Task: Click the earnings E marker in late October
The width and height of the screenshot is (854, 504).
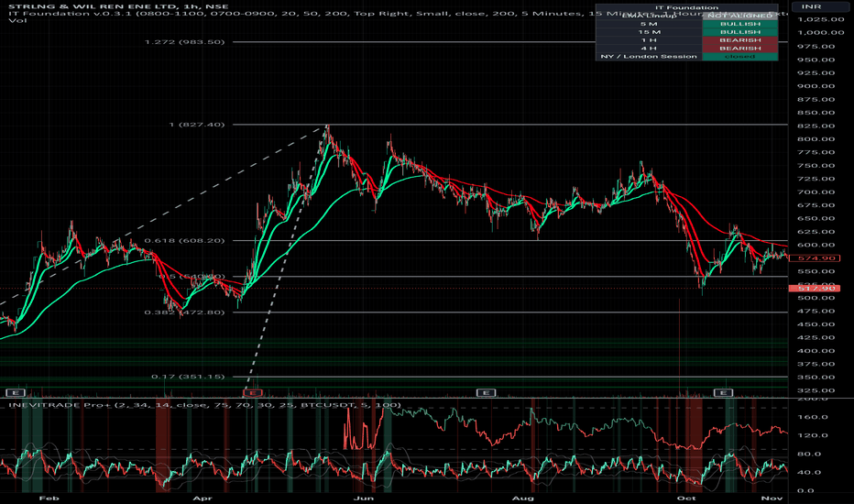Action: click(x=723, y=392)
